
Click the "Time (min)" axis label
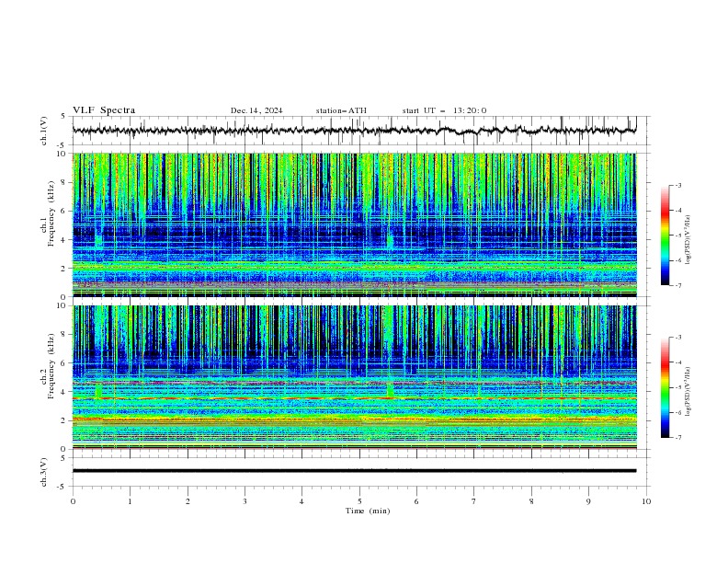tap(368, 511)
